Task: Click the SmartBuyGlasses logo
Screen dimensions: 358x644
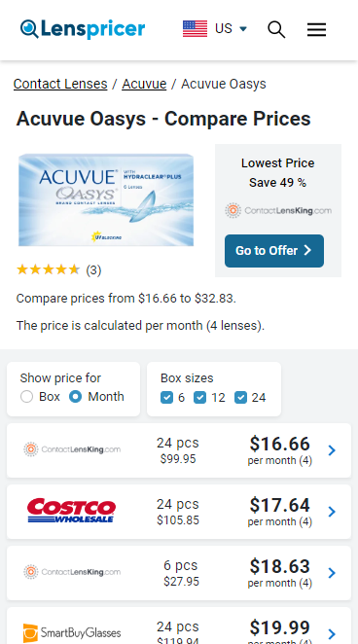Action: [x=72, y=632]
